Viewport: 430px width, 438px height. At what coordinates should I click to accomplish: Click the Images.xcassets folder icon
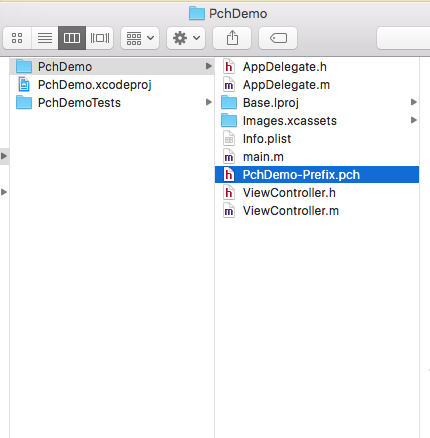tap(229, 121)
